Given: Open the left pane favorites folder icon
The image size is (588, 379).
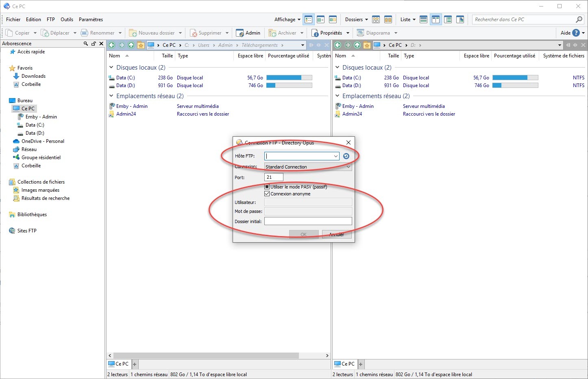Looking at the screenshot, I should 141,45.
